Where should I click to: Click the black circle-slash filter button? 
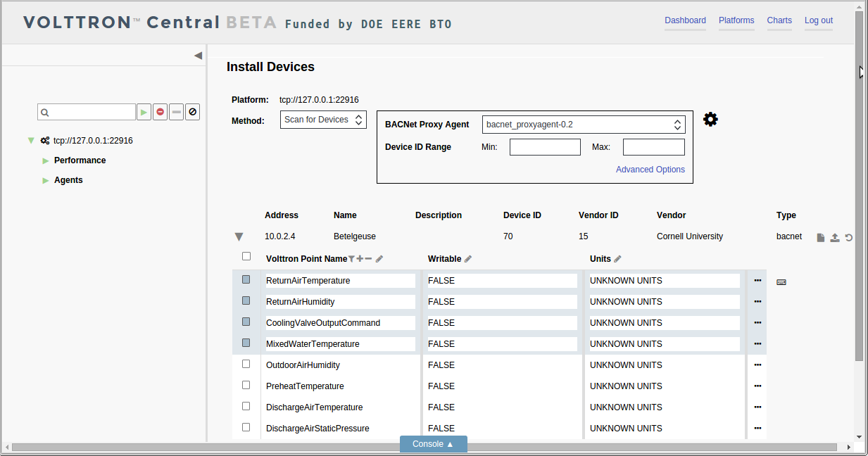pyautogui.click(x=193, y=112)
